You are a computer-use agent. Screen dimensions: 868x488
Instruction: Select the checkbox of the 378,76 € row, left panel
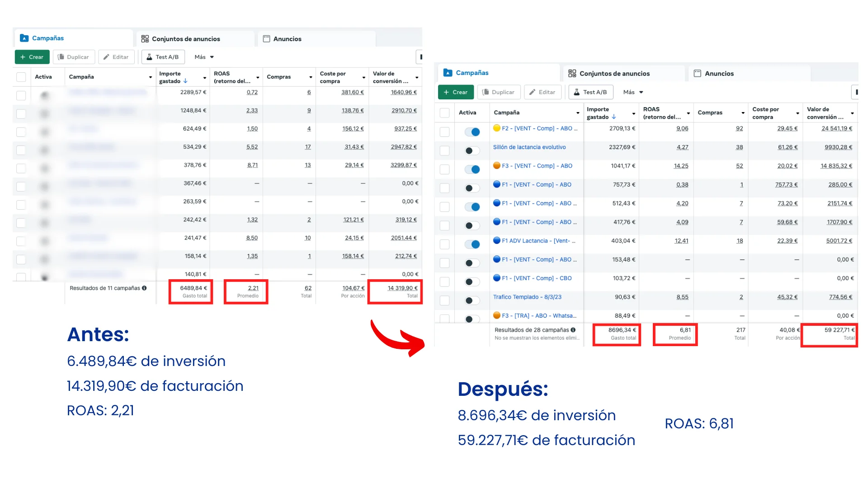coord(21,169)
